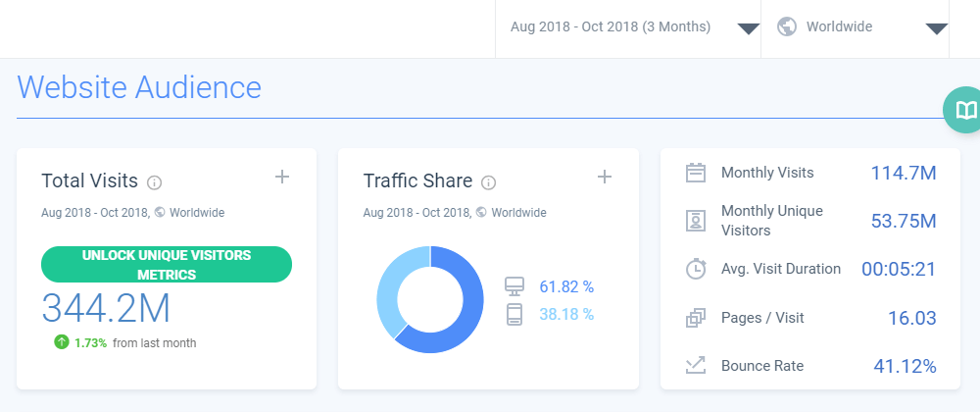The image size is (980, 412).
Task: Click the mobile phone icon in Traffic Share
Action: (x=514, y=314)
